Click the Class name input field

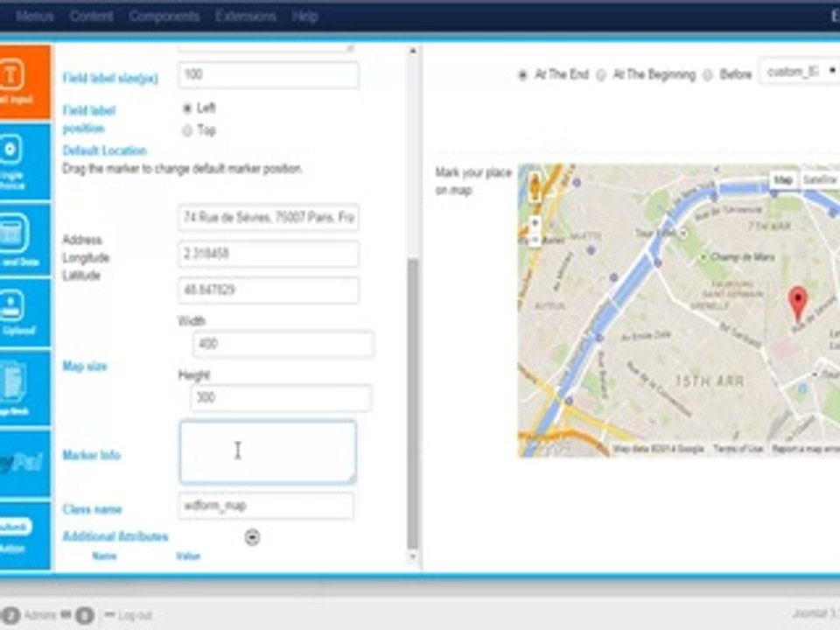coord(266,506)
